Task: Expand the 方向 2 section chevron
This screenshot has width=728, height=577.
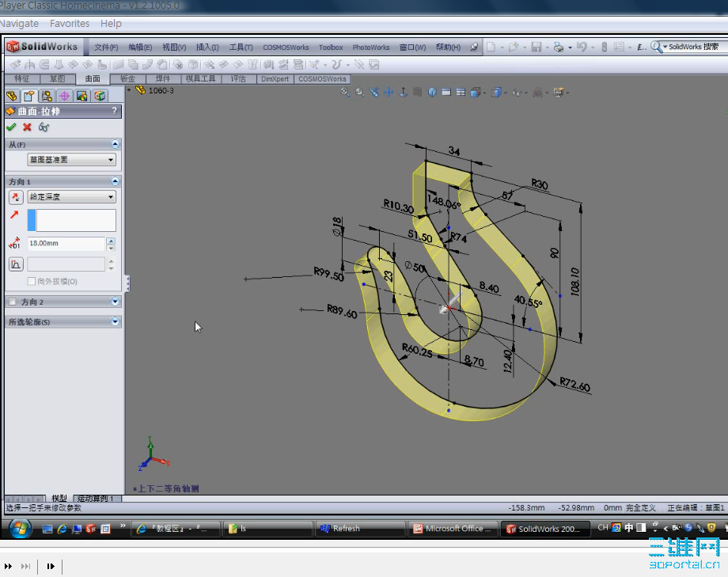Action: pyautogui.click(x=116, y=302)
